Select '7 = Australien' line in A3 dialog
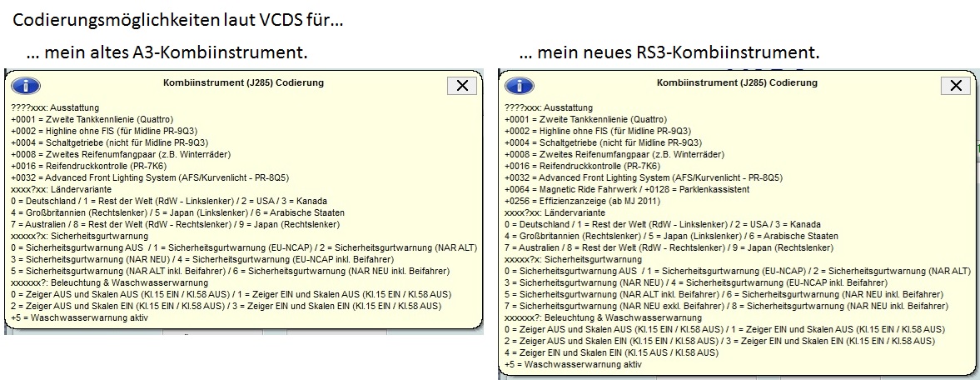 coord(175,225)
